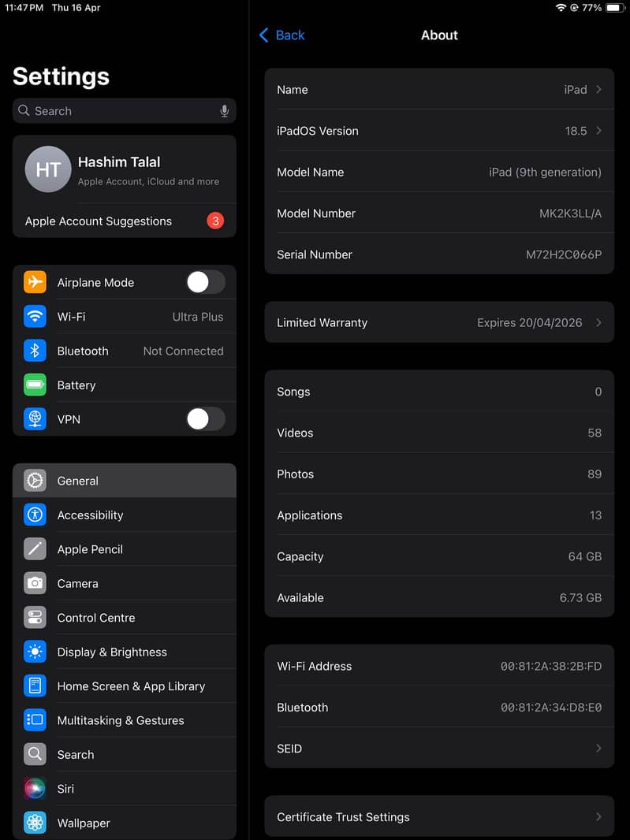Tap the Wi-Fi Address value
The height and width of the screenshot is (840, 630).
pyautogui.click(x=550, y=666)
